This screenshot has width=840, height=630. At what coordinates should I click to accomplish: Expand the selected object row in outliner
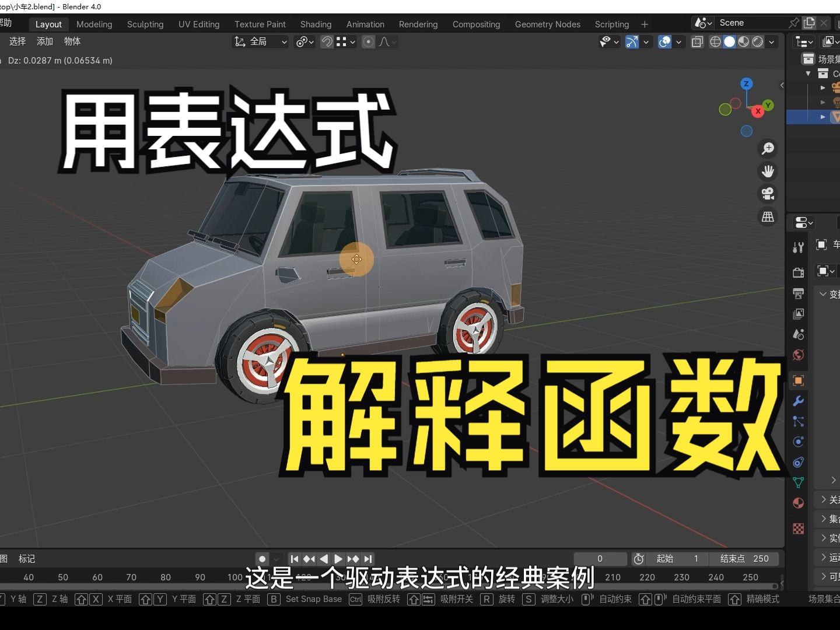823,117
